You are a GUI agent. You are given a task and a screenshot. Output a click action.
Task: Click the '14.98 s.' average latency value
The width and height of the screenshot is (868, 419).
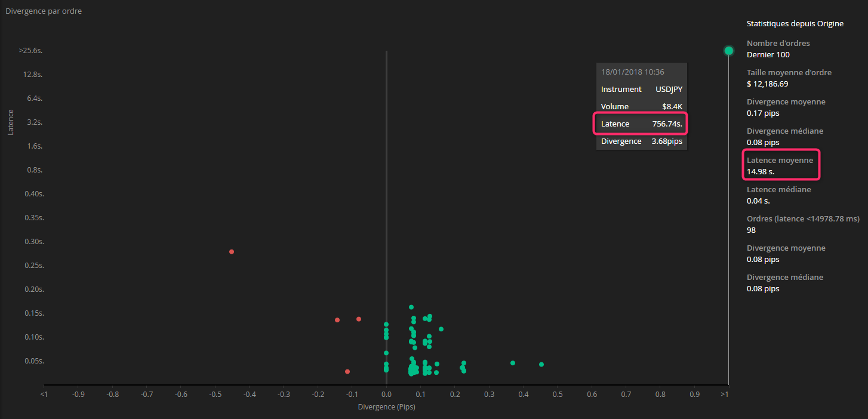pos(761,172)
